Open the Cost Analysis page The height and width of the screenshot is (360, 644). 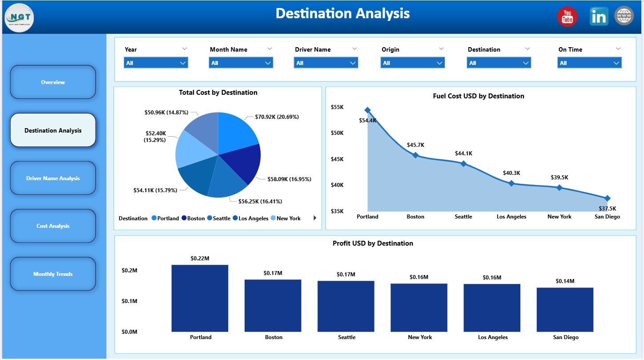53,226
